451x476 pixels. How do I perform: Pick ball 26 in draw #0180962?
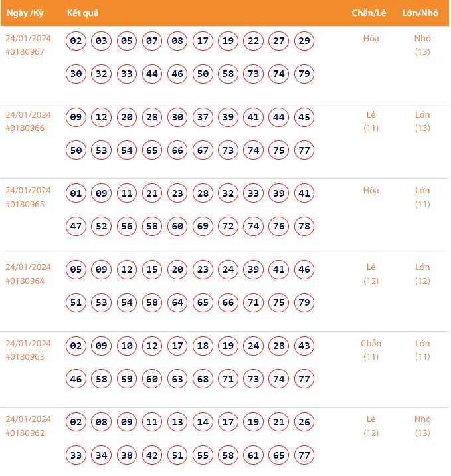(304, 423)
